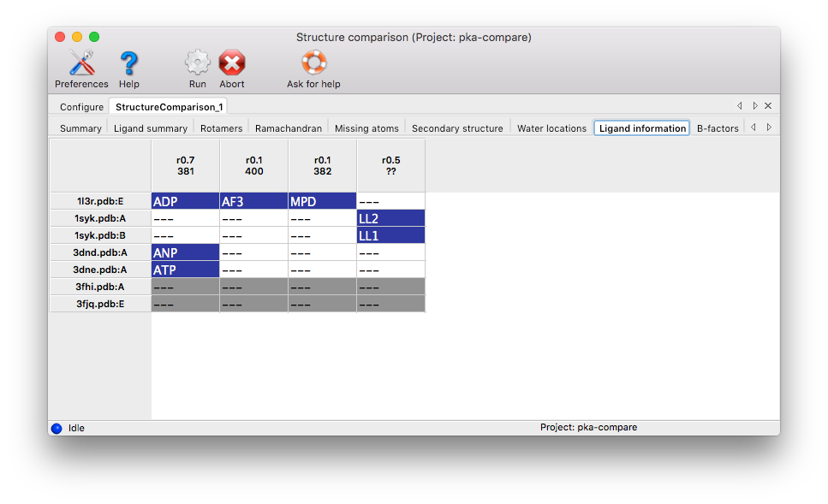This screenshot has height=504, width=828.
Task: Select the ADP ligand cell
Action: pyautogui.click(x=185, y=201)
